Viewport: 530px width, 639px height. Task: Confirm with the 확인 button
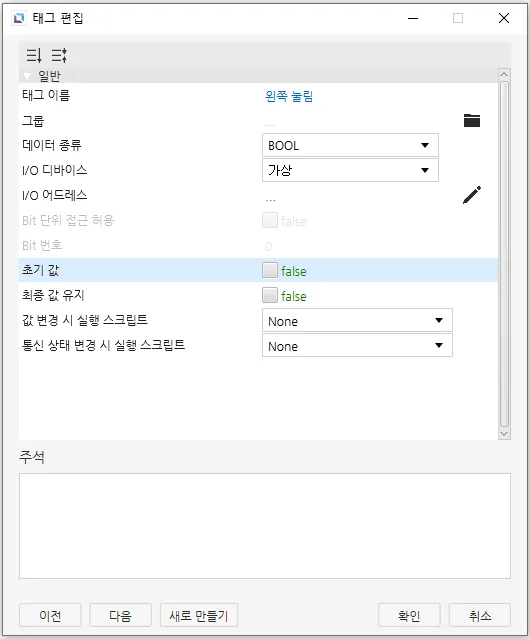tap(409, 615)
